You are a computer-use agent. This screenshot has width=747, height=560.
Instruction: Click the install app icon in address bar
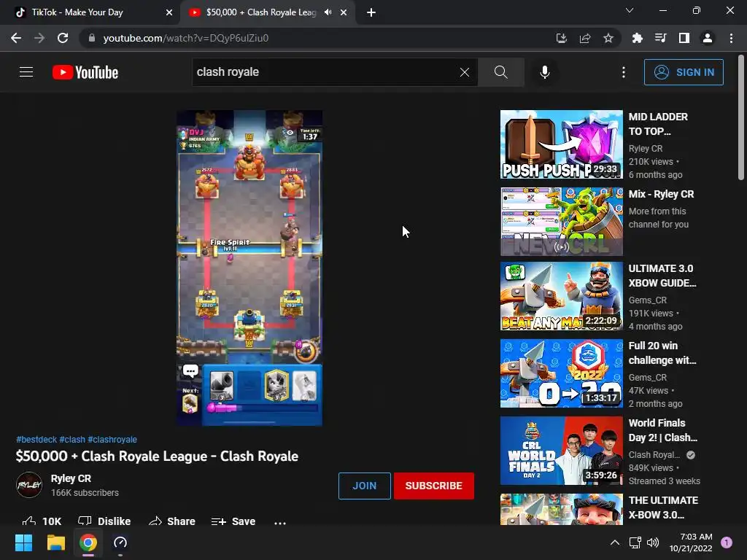pyautogui.click(x=562, y=38)
